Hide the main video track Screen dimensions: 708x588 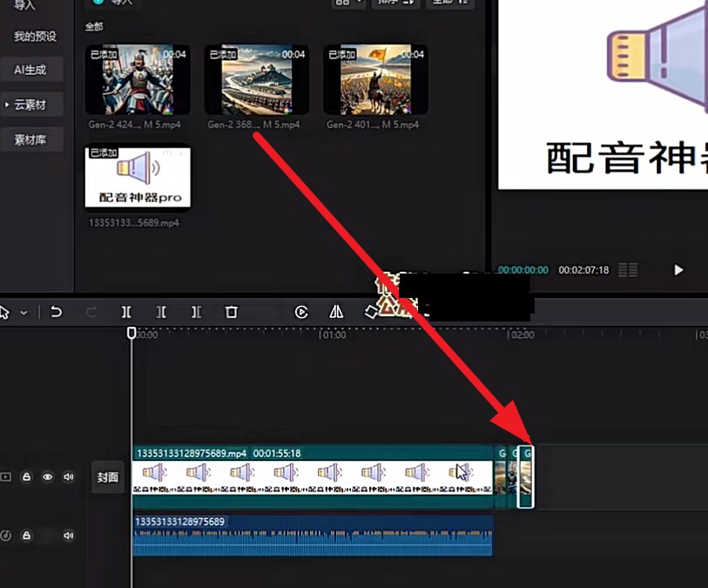(47, 476)
